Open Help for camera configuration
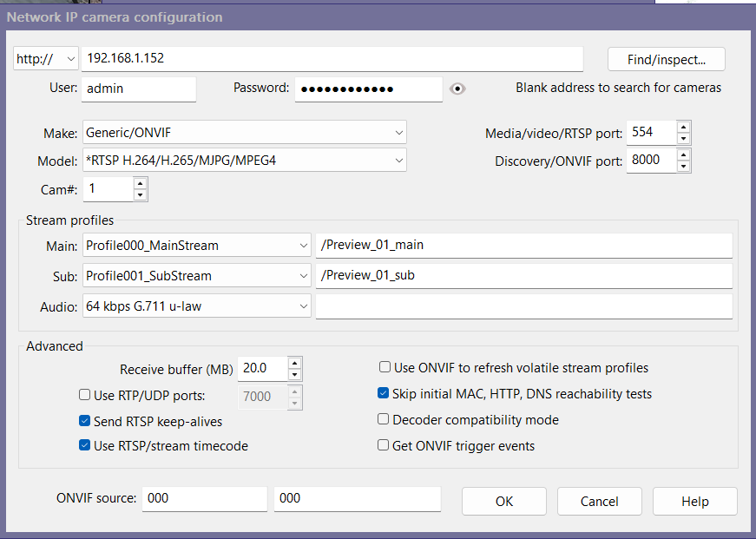 click(x=694, y=502)
